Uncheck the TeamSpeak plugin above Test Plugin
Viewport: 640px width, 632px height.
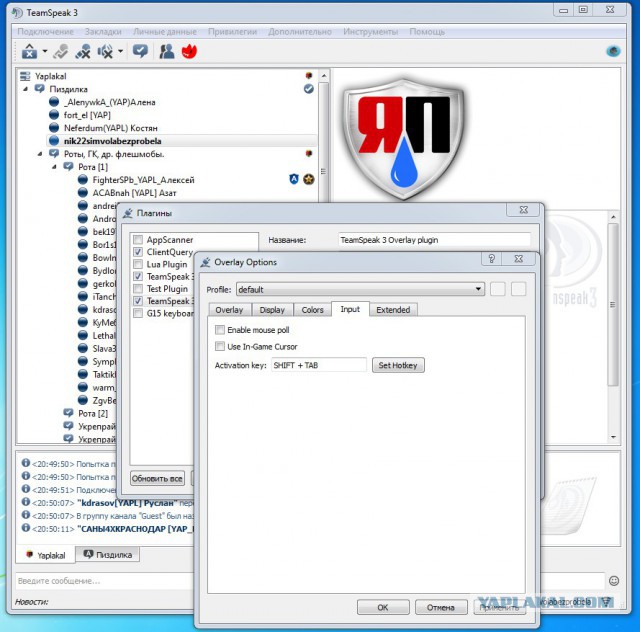pyautogui.click(x=138, y=276)
